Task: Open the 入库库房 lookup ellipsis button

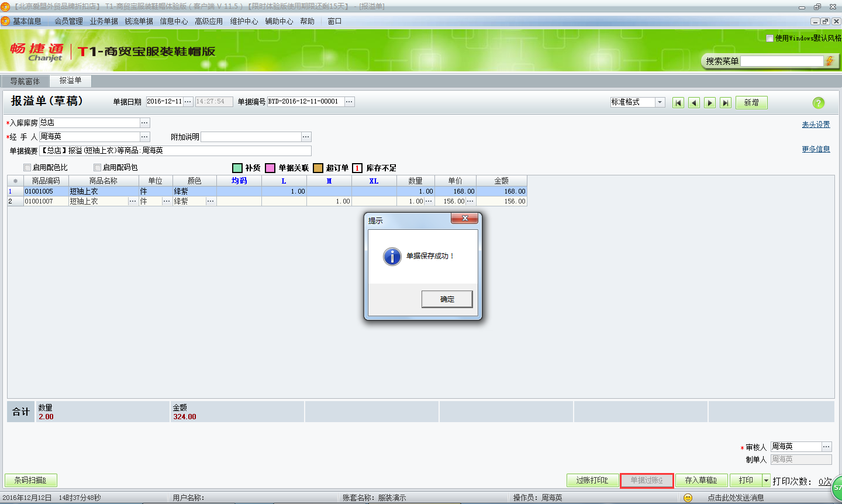Action: [145, 123]
